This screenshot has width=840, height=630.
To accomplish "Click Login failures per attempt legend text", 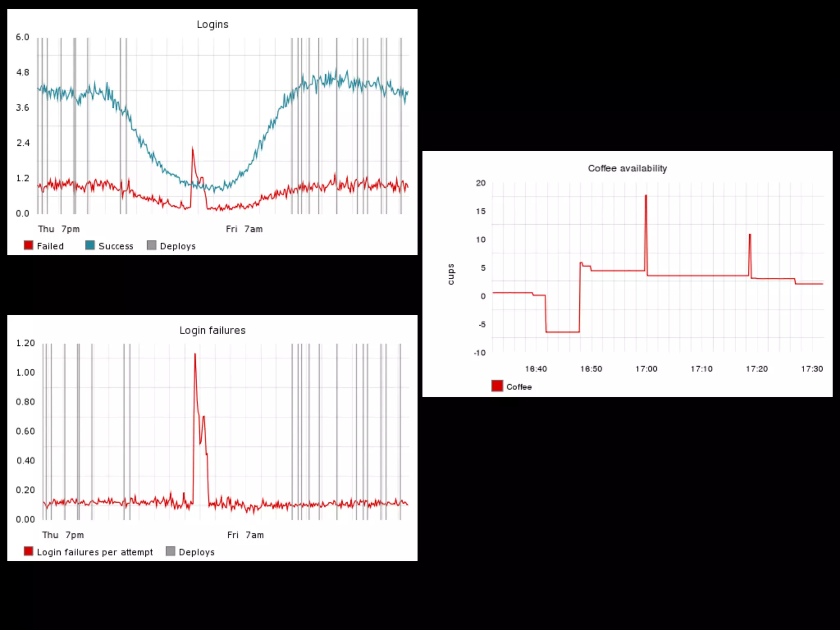I will pyautogui.click(x=95, y=552).
